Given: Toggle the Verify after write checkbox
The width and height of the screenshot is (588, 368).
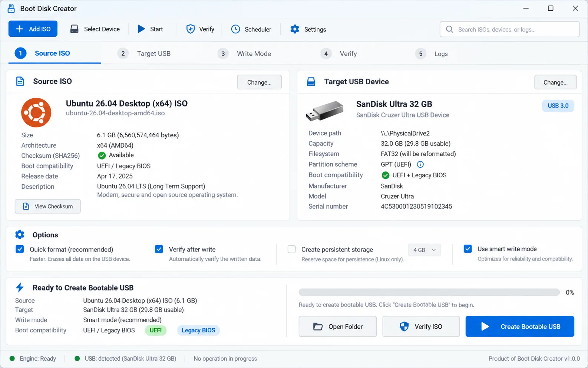Looking at the screenshot, I should click(x=159, y=249).
